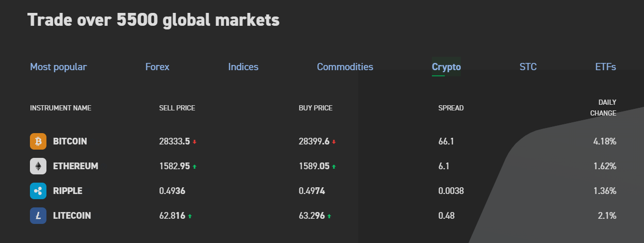Click the Ethereum diamond logo icon

click(x=38, y=166)
